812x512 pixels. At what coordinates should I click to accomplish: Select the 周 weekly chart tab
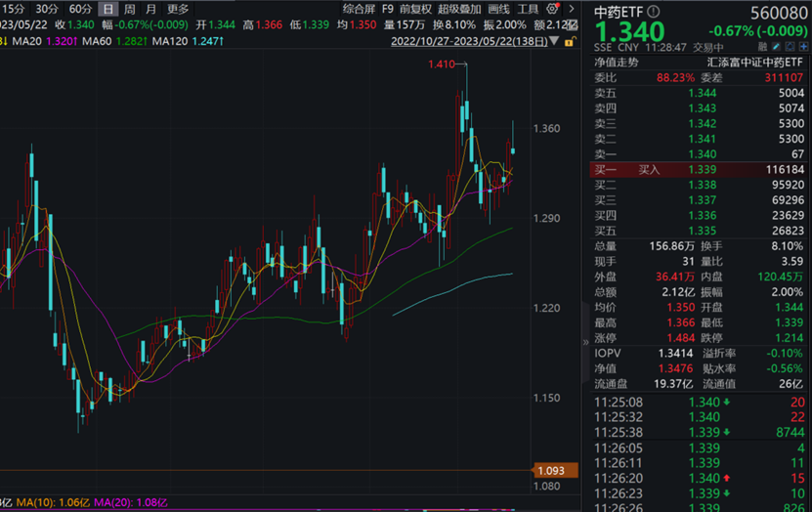129,9
